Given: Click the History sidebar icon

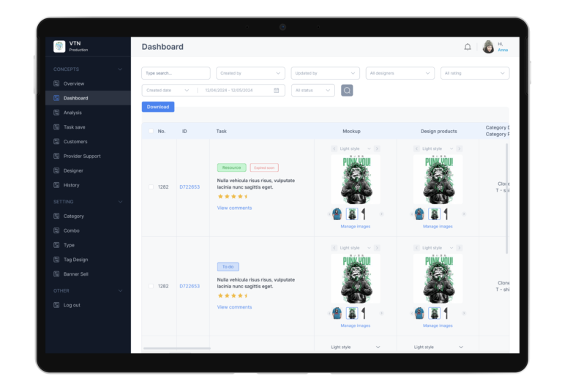Looking at the screenshot, I should [x=56, y=185].
